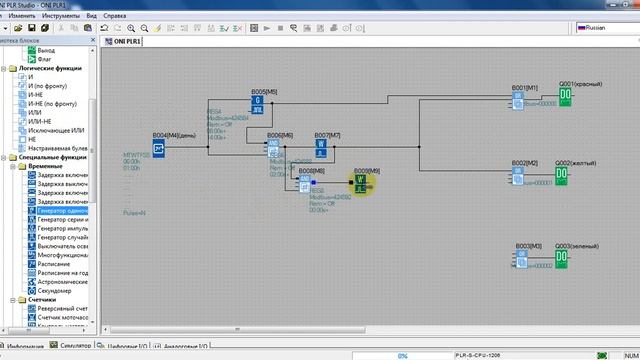Select the Q002 yellow output block
This screenshot has height=360, width=640.
[x=561, y=176]
